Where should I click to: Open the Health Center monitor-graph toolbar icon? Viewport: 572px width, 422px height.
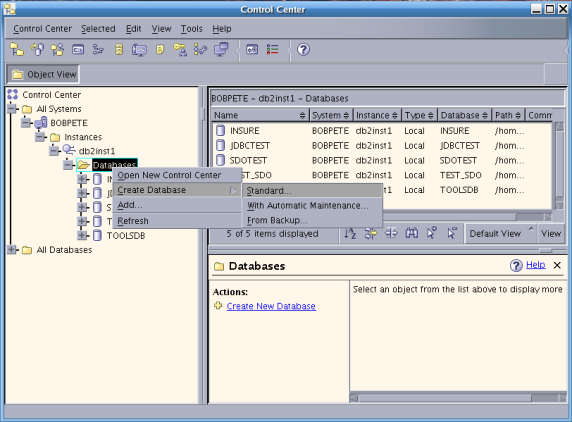[x=139, y=50]
